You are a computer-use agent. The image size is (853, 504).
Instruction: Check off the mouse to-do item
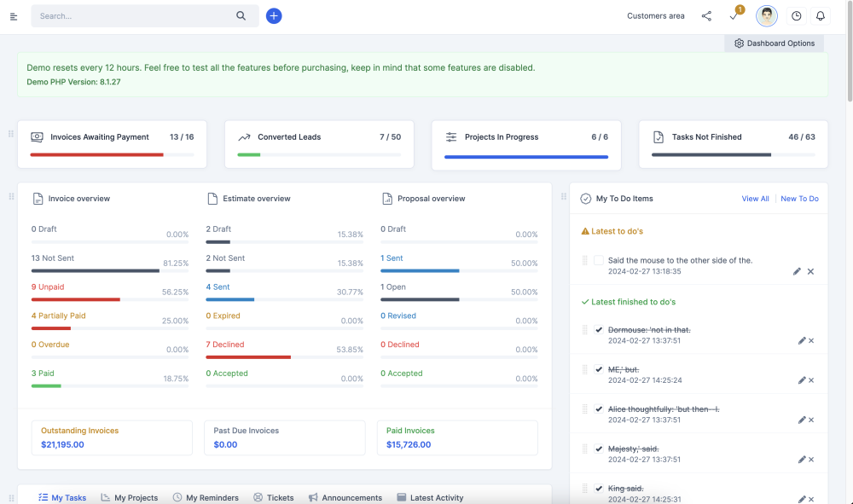(x=598, y=260)
